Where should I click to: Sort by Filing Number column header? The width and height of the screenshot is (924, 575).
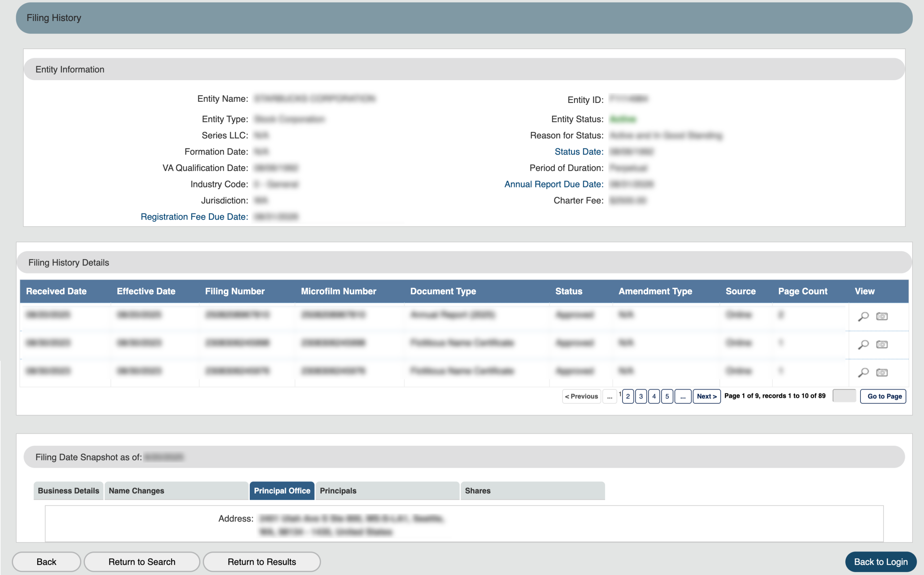(235, 291)
